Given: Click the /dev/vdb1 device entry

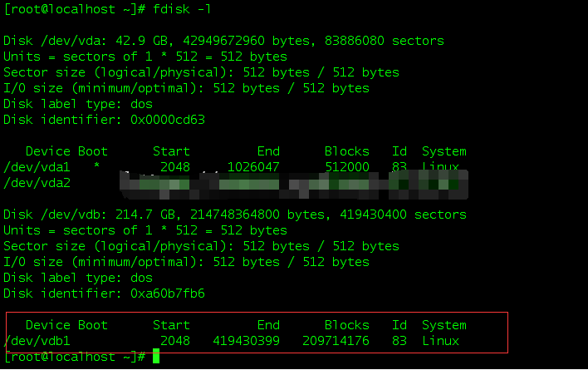Looking at the screenshot, I should tap(37, 341).
